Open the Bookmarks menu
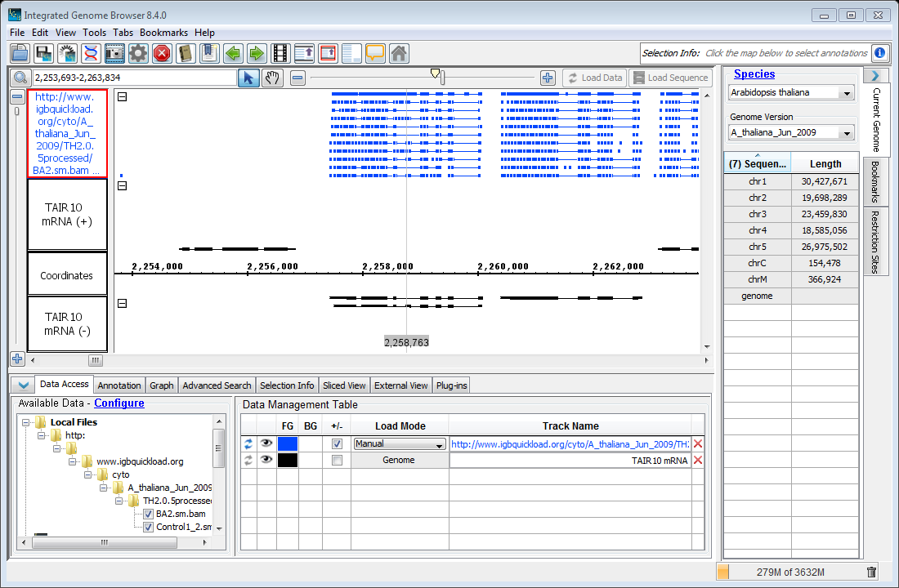 click(163, 33)
